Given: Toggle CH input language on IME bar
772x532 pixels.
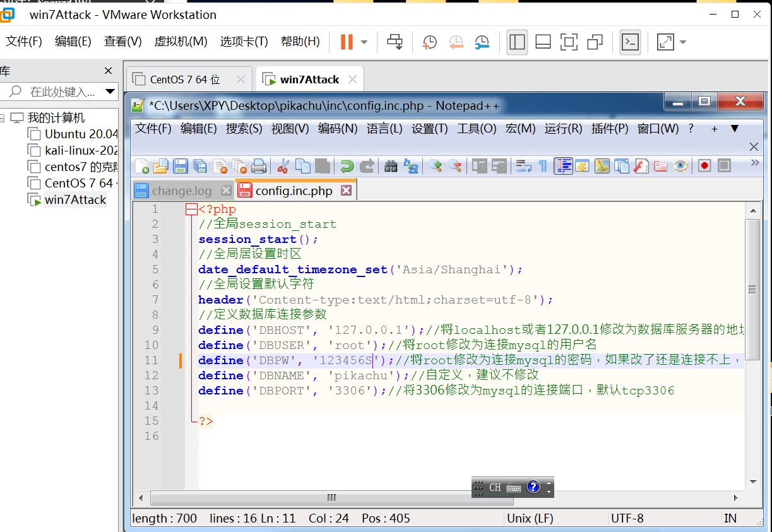Looking at the screenshot, I should click(x=495, y=487).
